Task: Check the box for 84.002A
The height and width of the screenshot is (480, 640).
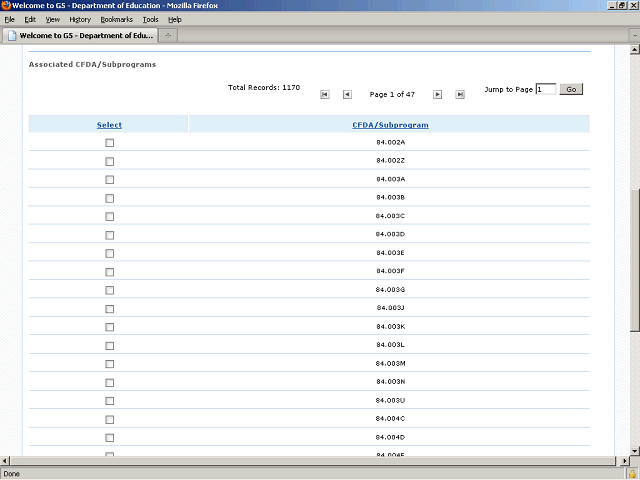Action: coord(110,143)
